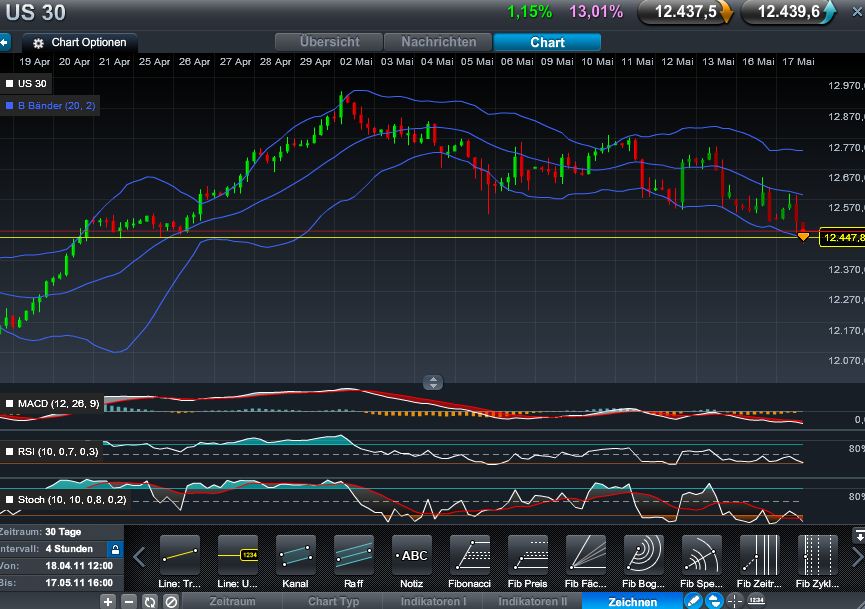
Task: Click the sell price 12.437,5 button
Action: [x=685, y=12]
